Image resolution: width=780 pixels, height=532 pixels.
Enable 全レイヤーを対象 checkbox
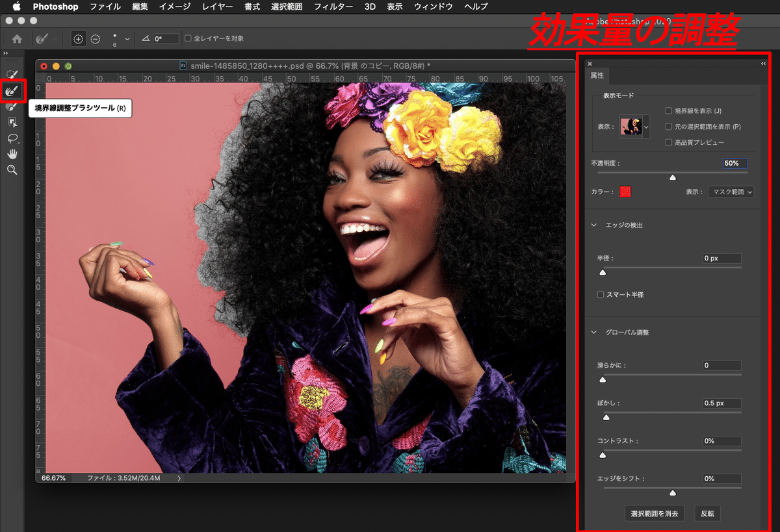[x=188, y=39]
